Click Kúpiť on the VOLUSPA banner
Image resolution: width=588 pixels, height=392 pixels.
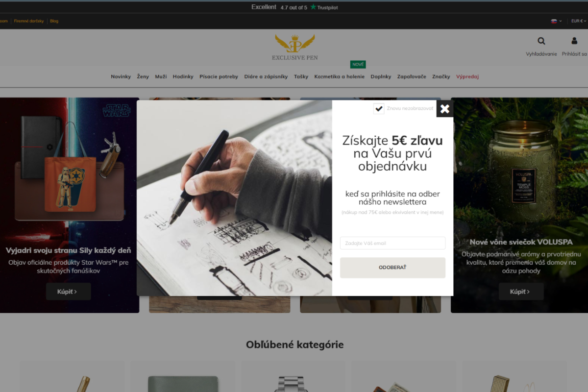click(521, 292)
